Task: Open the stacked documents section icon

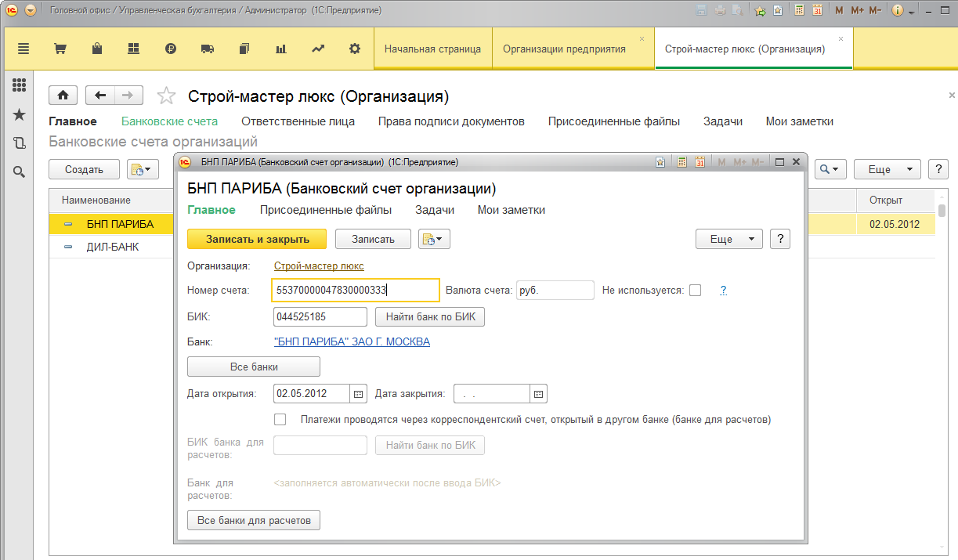Action: (244, 49)
